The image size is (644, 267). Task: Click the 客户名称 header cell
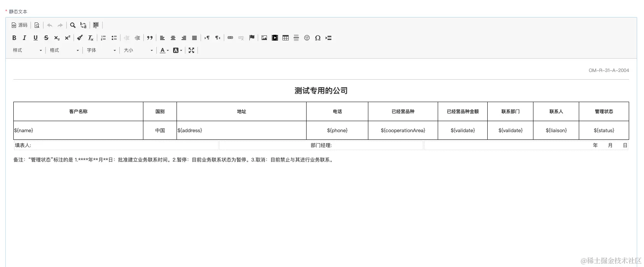click(x=78, y=112)
